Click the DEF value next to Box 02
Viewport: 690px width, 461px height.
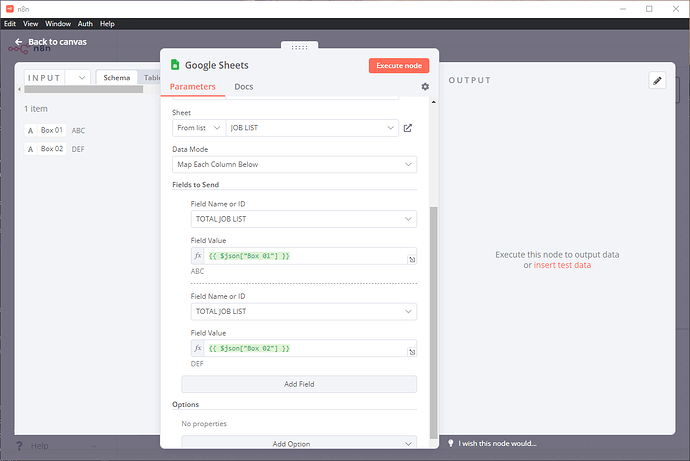[78, 149]
